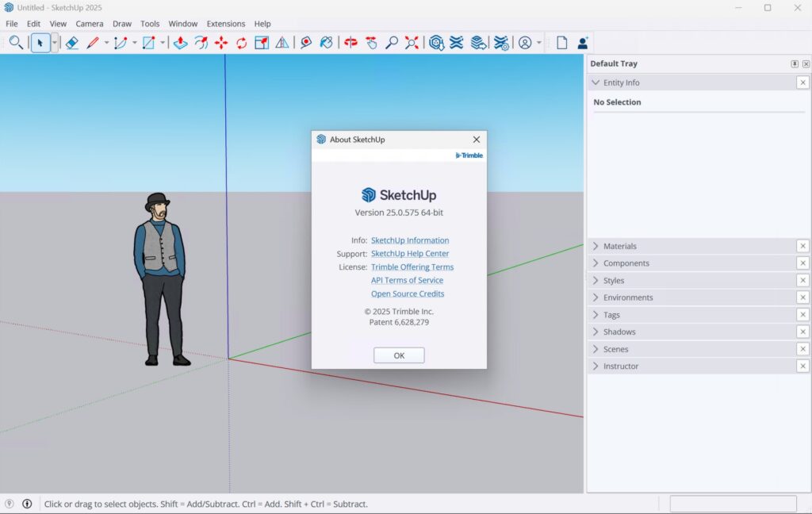Open the Draw menu
The image size is (812, 514).
[x=122, y=24]
